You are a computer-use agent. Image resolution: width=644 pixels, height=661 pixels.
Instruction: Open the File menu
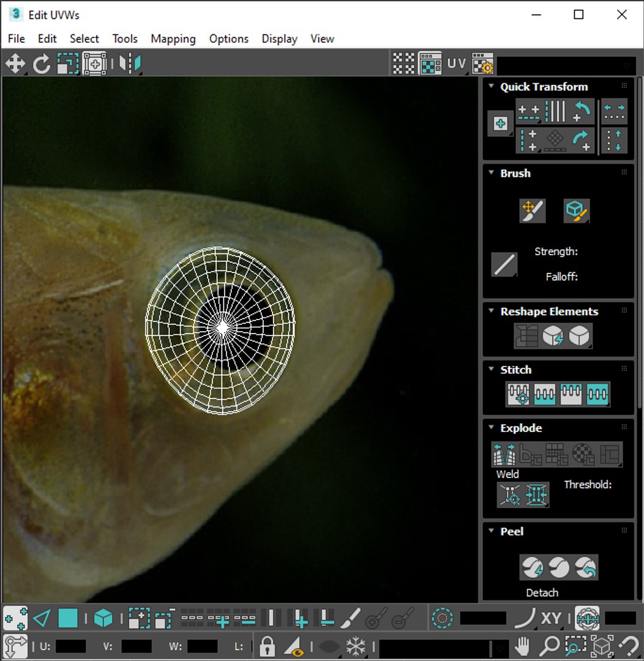coord(17,39)
